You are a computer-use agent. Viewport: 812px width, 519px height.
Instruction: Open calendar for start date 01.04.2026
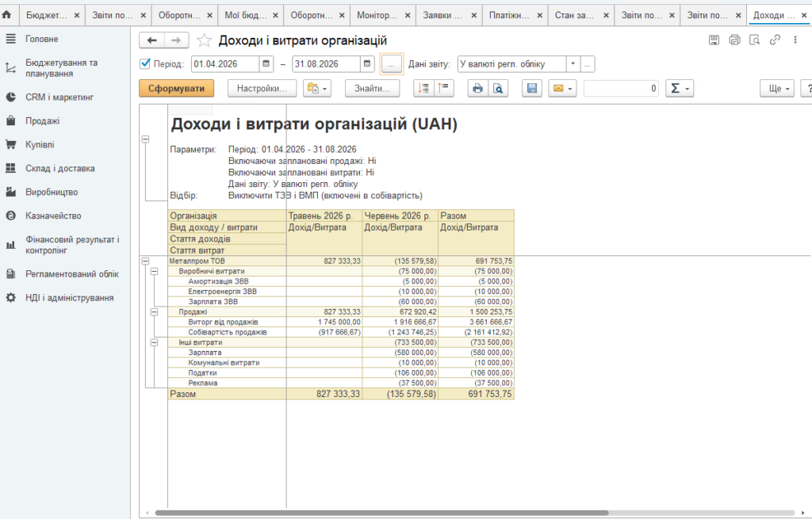tap(266, 63)
